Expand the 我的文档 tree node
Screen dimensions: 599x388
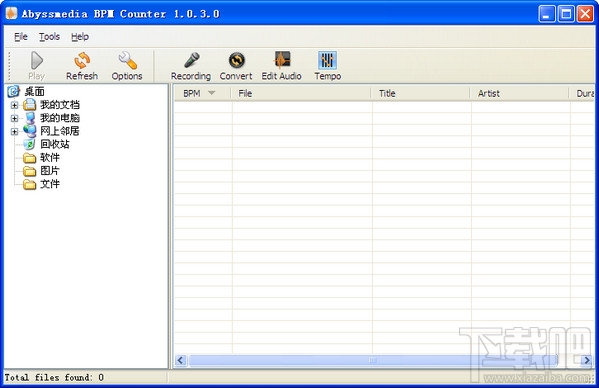coord(14,105)
